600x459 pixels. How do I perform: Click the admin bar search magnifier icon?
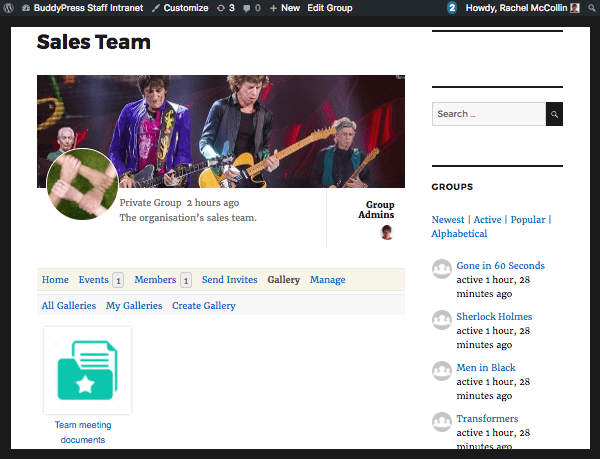[x=592, y=8]
